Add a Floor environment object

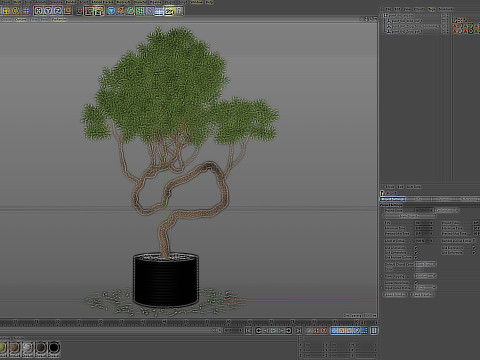pos(159,11)
